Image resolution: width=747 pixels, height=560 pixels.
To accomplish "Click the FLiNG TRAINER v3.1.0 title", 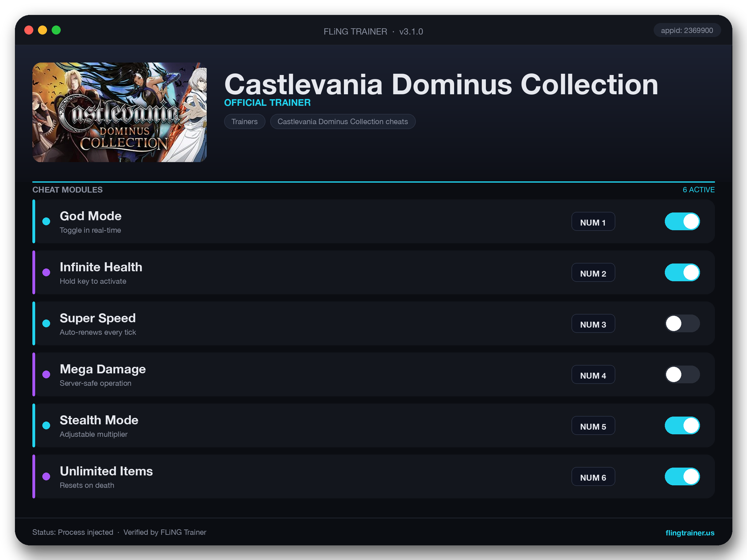I will coord(373,31).
